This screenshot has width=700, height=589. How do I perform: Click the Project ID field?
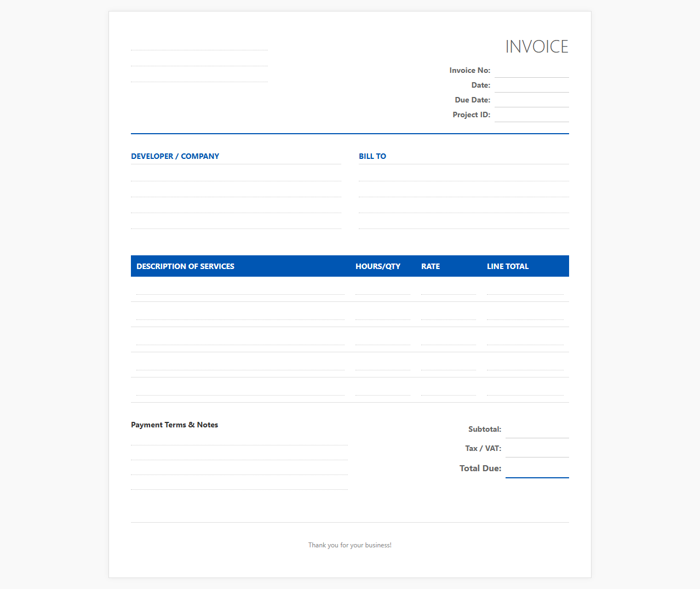point(531,115)
